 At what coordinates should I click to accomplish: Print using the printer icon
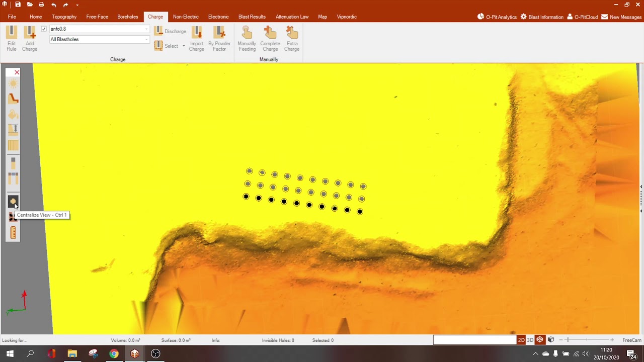41,5
